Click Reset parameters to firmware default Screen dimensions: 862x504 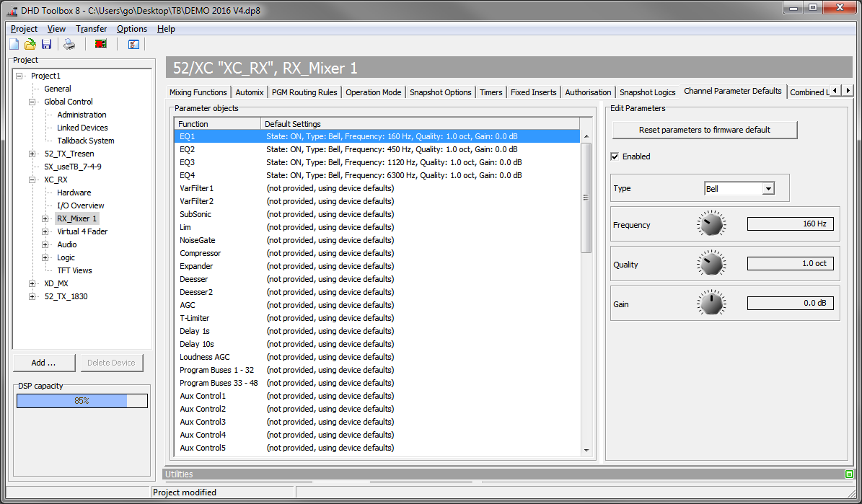click(x=705, y=130)
